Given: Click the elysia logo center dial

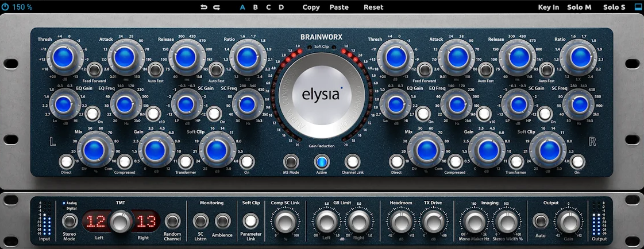Looking at the screenshot, I should tap(322, 95).
